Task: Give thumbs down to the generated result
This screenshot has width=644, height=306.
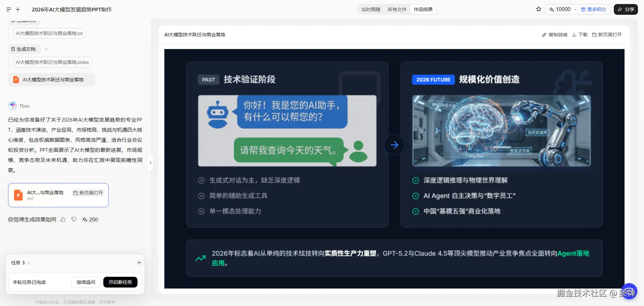Action: coord(74,219)
